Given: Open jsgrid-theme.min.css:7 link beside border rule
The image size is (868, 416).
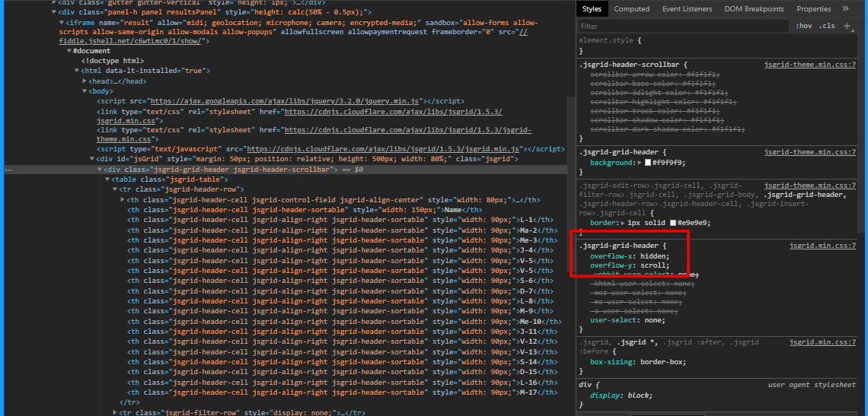Looking at the screenshot, I should point(810,186).
